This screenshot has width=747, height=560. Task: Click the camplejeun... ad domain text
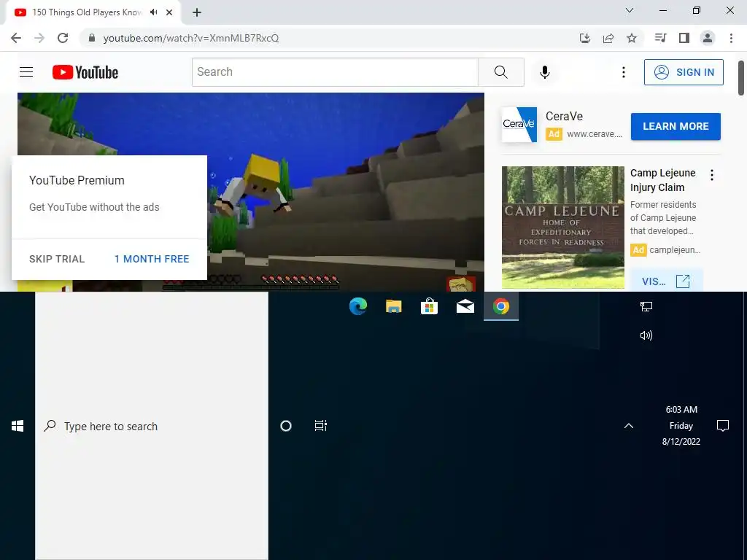[x=675, y=250]
